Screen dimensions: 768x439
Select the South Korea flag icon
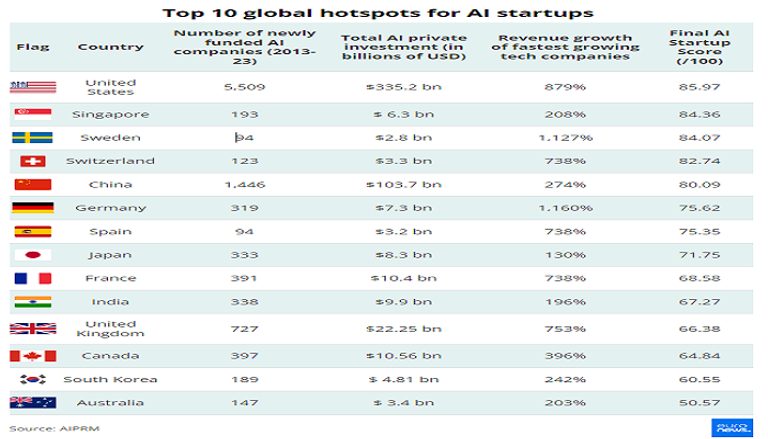tap(26, 379)
